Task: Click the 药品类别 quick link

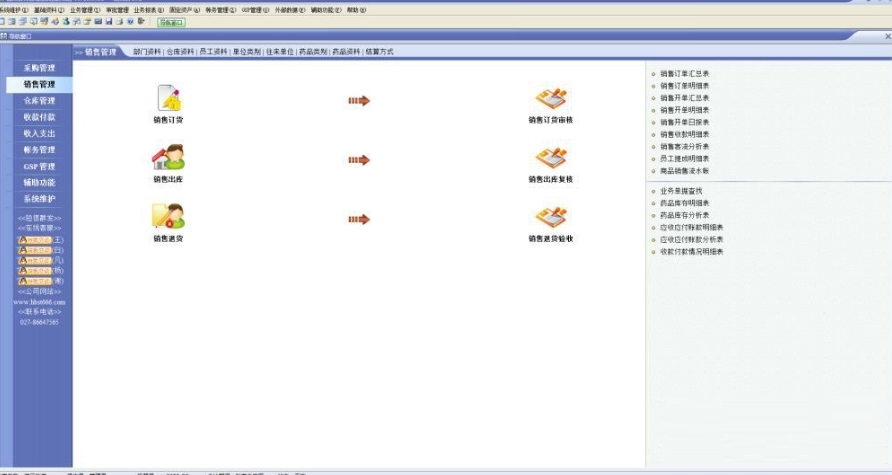Action: [313, 52]
